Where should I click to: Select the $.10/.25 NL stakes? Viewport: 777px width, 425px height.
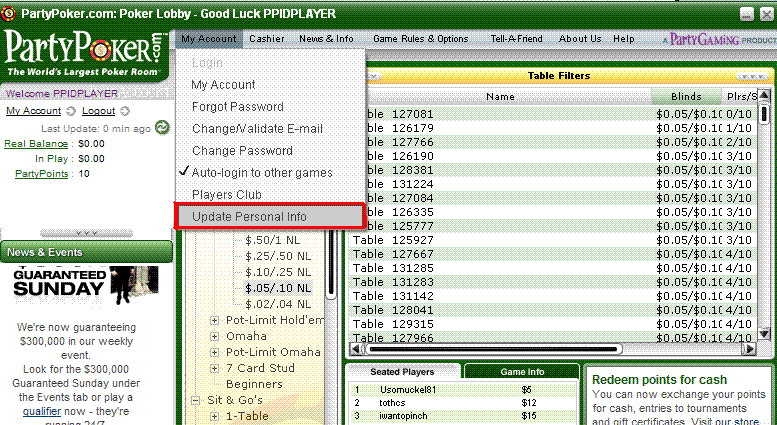coord(278,272)
